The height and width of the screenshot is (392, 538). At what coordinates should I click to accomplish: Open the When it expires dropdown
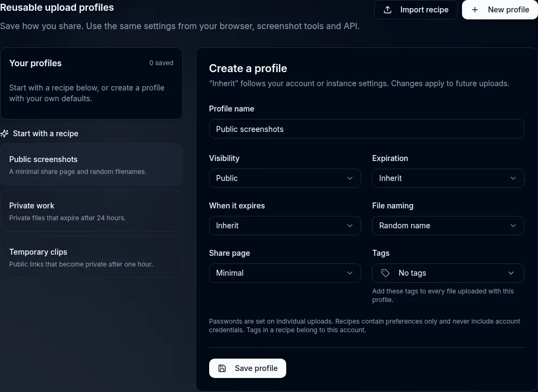click(285, 226)
